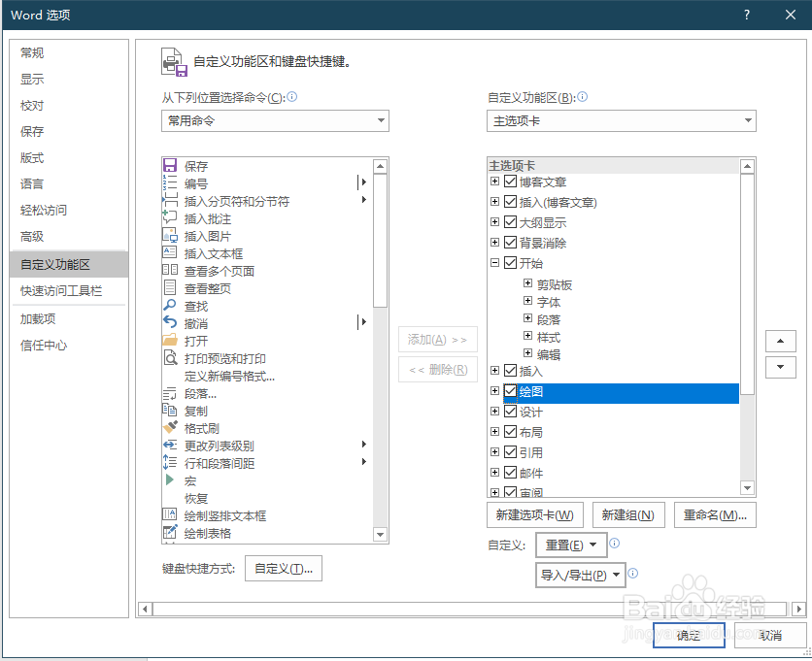Open the 导入/导出 dropdown button
Image resolution: width=812 pixels, height=661 pixels.
581,575
